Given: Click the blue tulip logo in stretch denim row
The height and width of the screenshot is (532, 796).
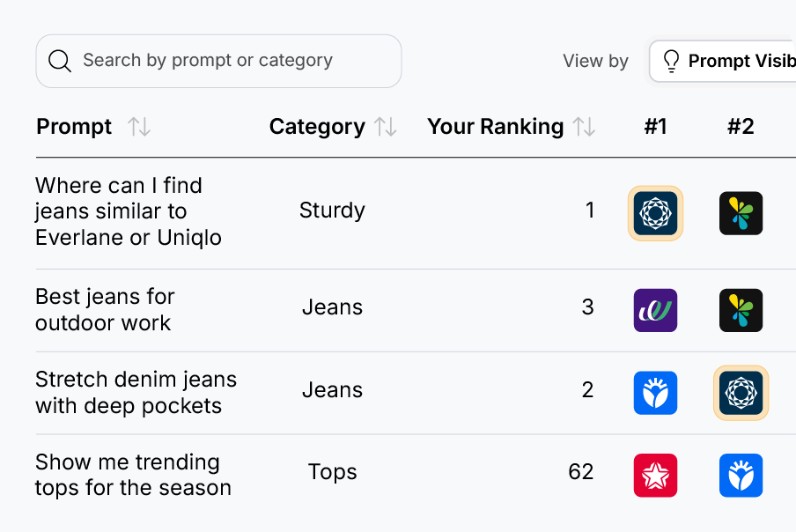Looking at the screenshot, I should pos(655,393).
